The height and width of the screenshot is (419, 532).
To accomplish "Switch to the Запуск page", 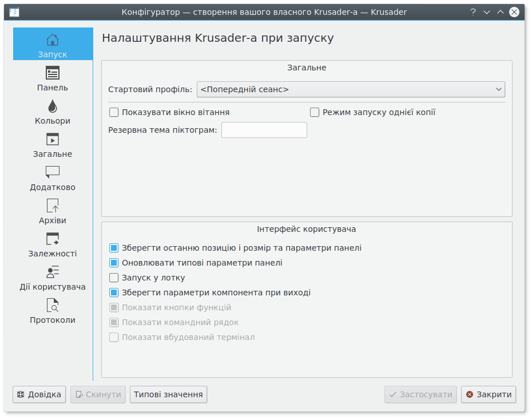I will pos(53,45).
